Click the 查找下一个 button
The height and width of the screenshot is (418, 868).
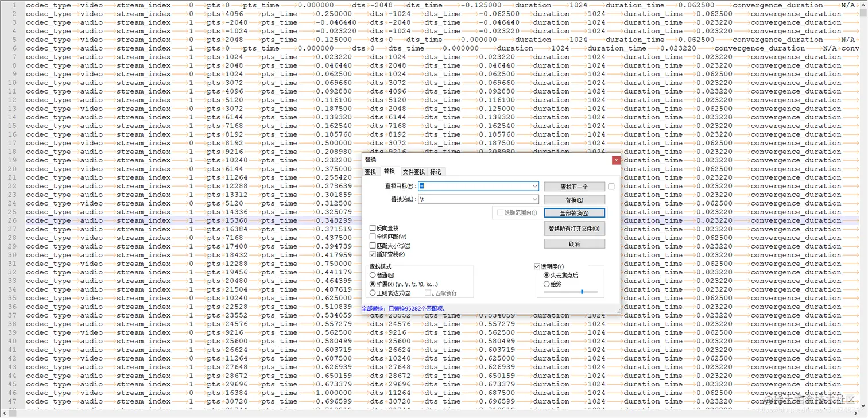coord(574,187)
